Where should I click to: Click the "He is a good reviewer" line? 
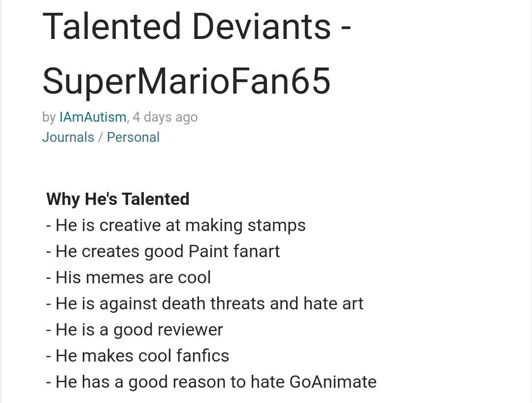tap(134, 330)
